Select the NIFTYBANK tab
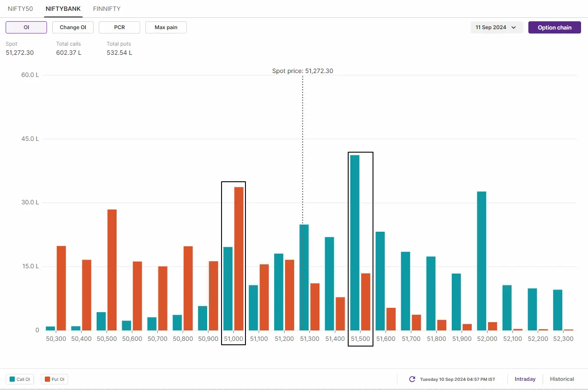The image size is (588, 390). (63, 9)
